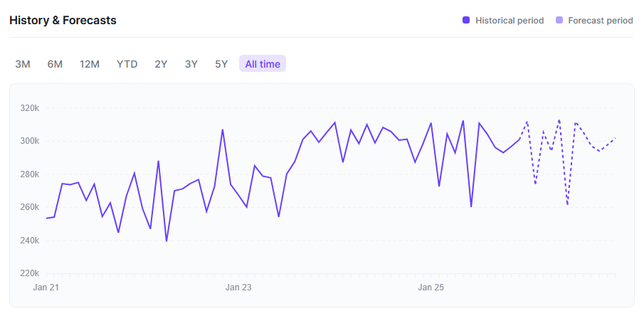This screenshot has width=644, height=316.
Task: Click the Jan 25 x-axis label
Action: click(x=431, y=288)
